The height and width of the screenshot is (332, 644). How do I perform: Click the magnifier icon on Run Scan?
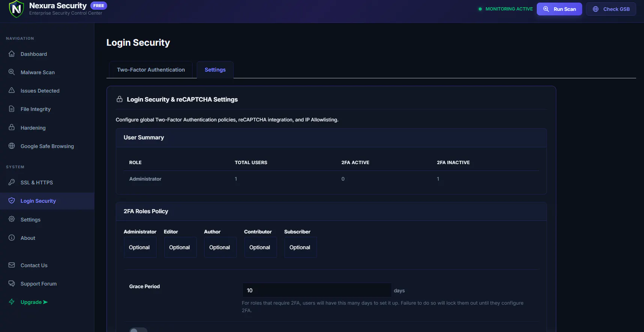(x=546, y=9)
